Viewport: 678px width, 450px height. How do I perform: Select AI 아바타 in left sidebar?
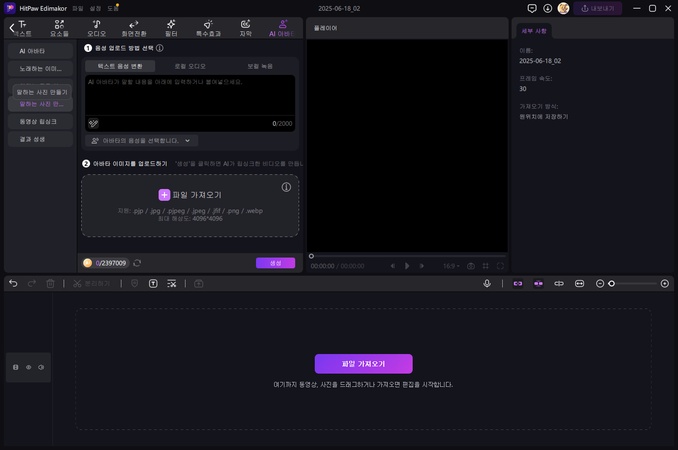[40, 51]
